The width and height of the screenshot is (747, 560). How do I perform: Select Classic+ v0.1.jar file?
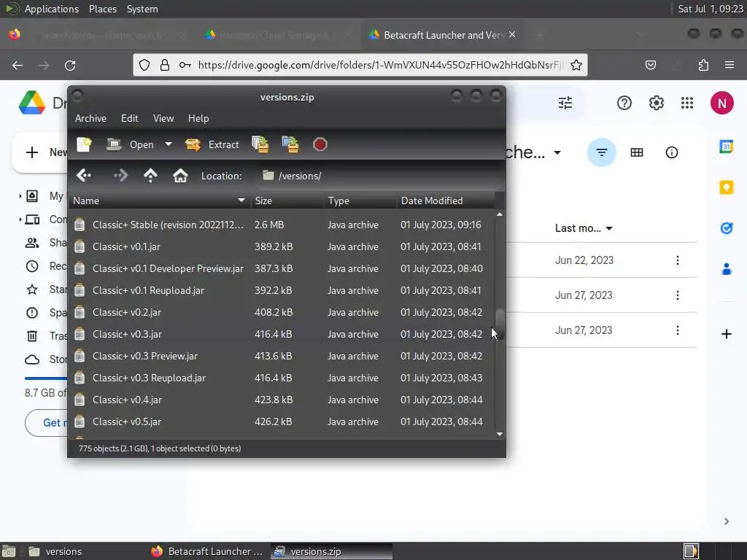pos(282,246)
